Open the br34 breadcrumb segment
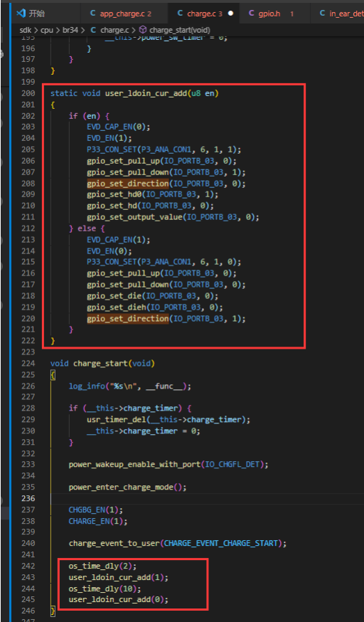This screenshot has width=364, height=622. point(70,30)
